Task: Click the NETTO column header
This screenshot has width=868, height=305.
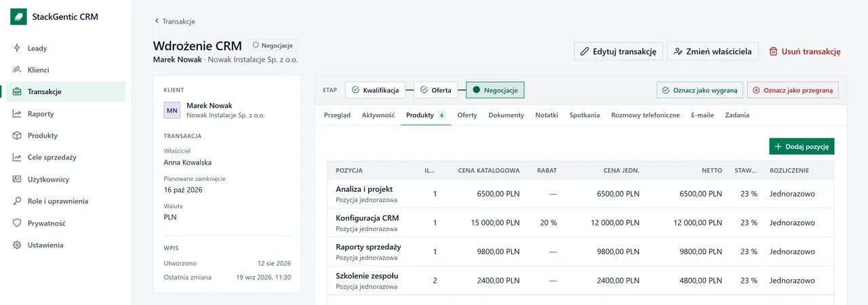Action: 712,171
